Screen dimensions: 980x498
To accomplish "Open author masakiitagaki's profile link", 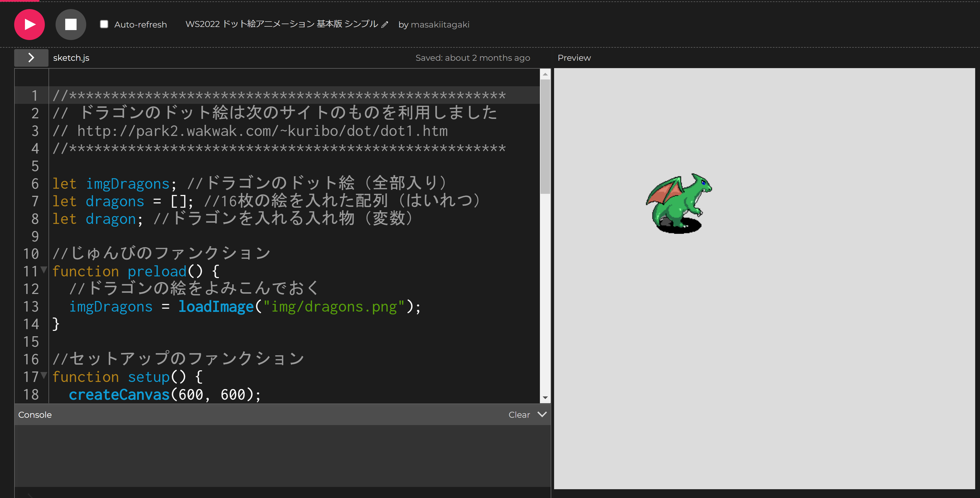I will [440, 25].
